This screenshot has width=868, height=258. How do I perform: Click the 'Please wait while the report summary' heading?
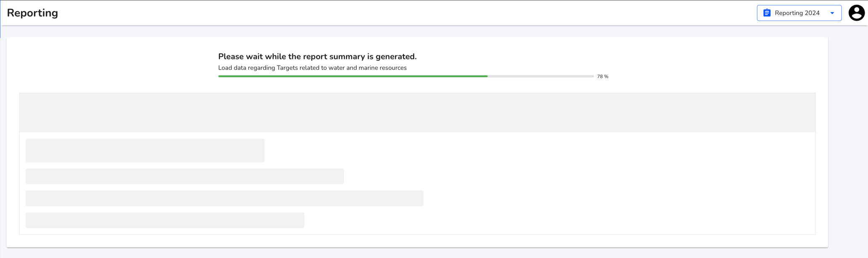tap(317, 56)
